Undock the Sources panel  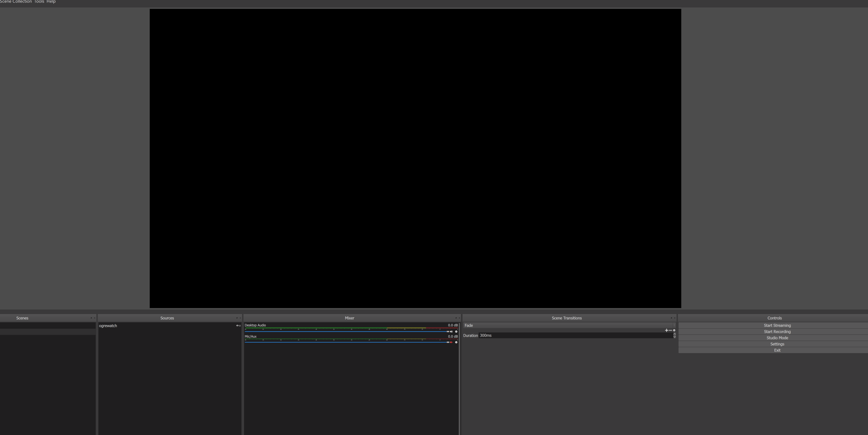point(237,318)
